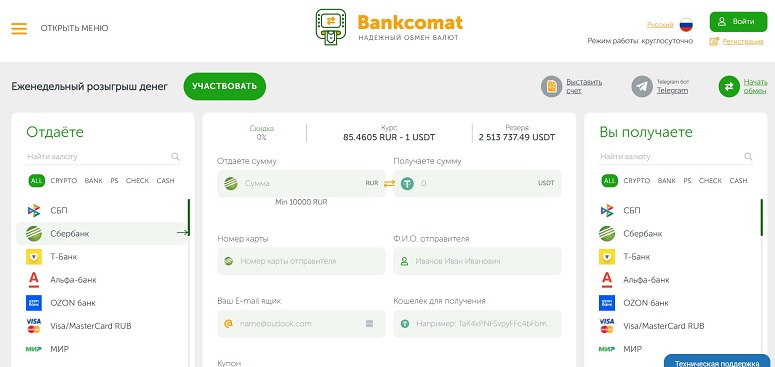Select CRYPTO filter in Отдаёте panel
This screenshot has height=367, width=775.
tap(64, 181)
